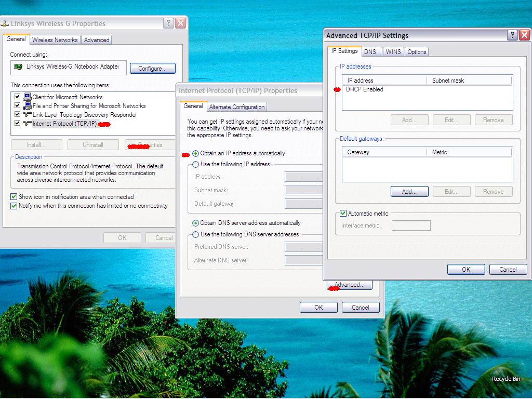Select Obtain DNS server address automatically
Viewport: 532px width, 399px height.
[x=195, y=223]
